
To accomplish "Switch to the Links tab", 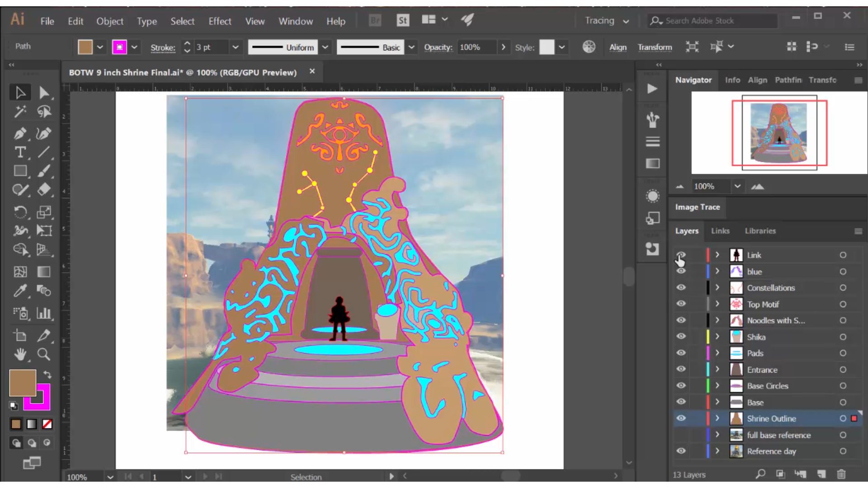I will click(x=720, y=231).
